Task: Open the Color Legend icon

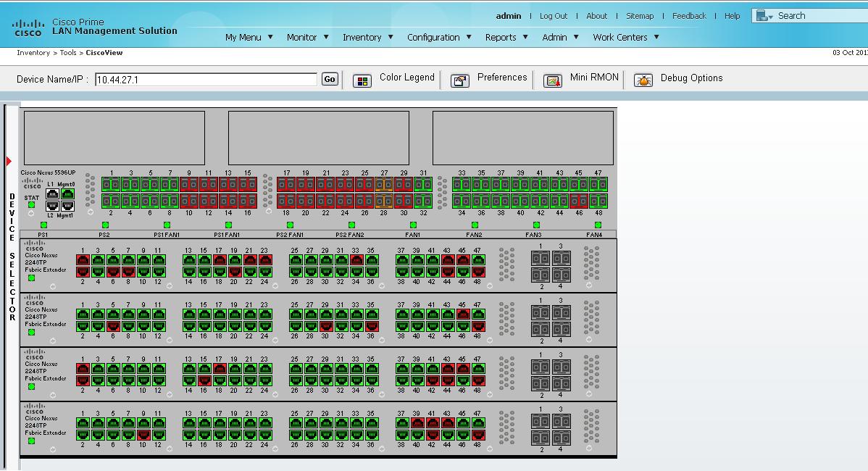Action: coord(362,81)
